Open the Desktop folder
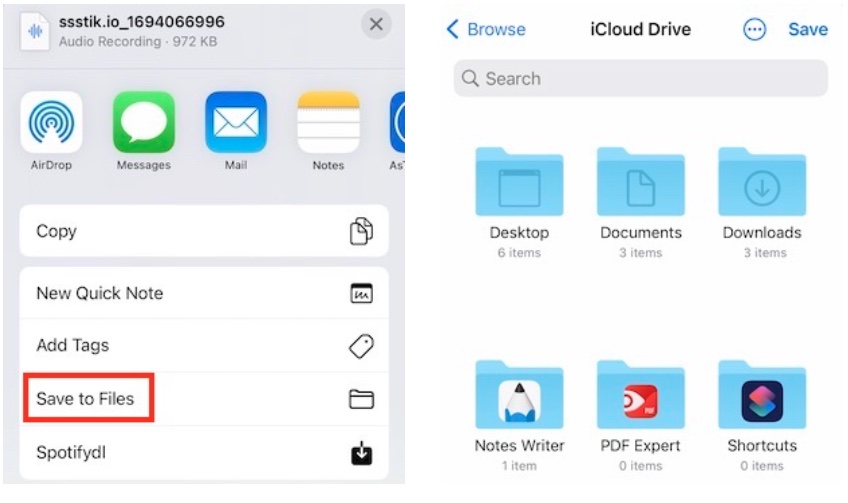This screenshot has height=503, width=848. coord(519,183)
